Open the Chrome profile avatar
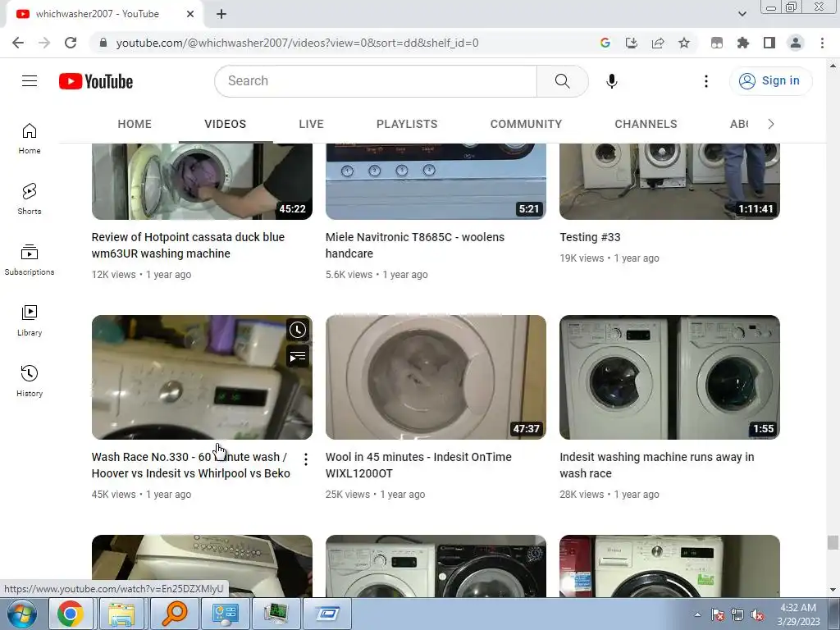This screenshot has width=840, height=630. pyautogui.click(x=796, y=43)
